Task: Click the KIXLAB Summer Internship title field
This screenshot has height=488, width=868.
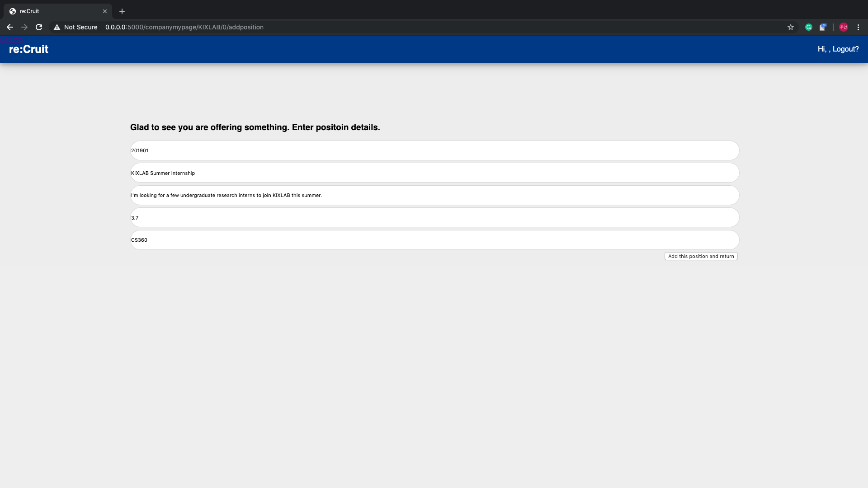Action: 434,173
